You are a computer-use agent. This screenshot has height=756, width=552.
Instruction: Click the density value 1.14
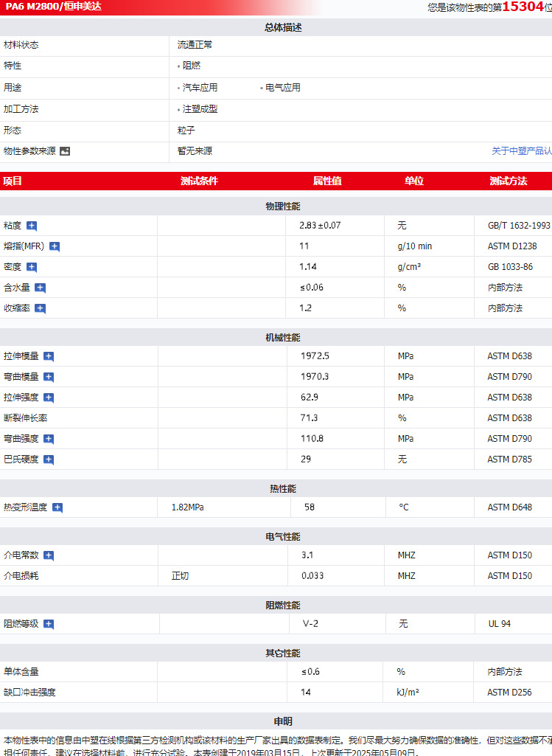(308, 267)
